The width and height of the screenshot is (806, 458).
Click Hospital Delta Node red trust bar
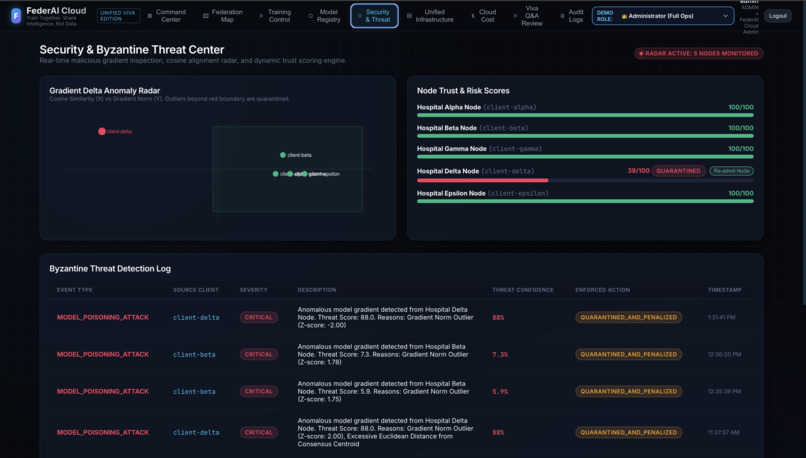(482, 180)
